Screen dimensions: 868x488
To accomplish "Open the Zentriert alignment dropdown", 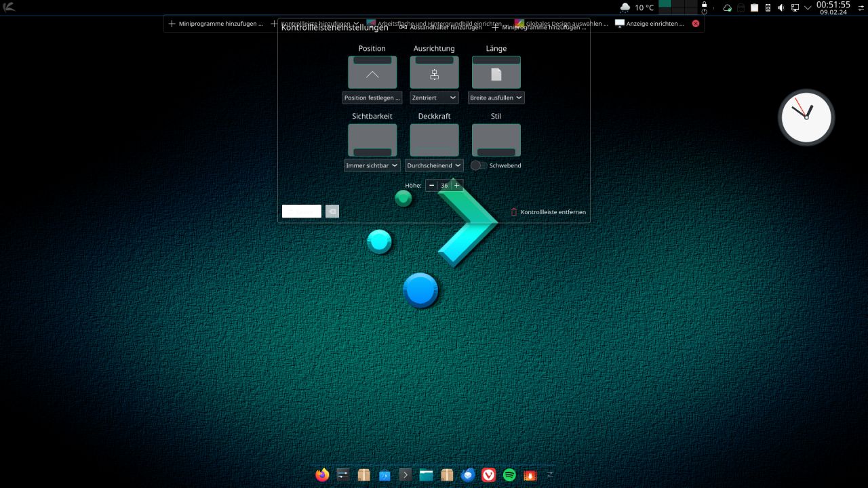I will 434,98.
